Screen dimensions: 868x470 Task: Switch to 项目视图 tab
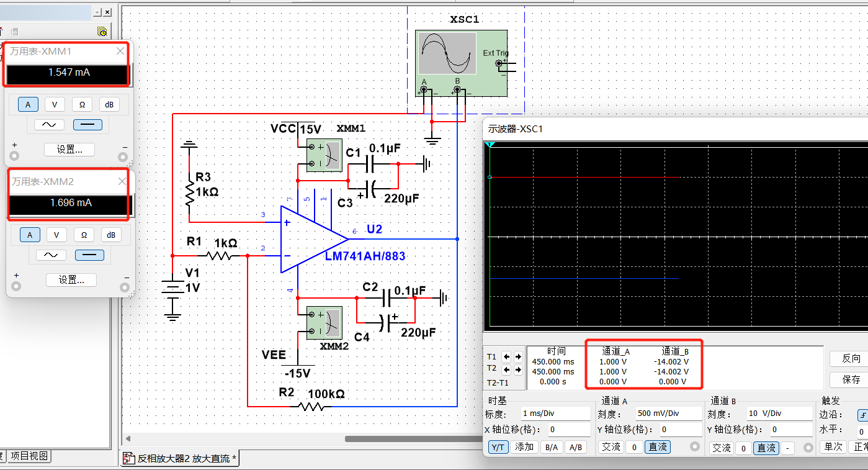click(29, 456)
